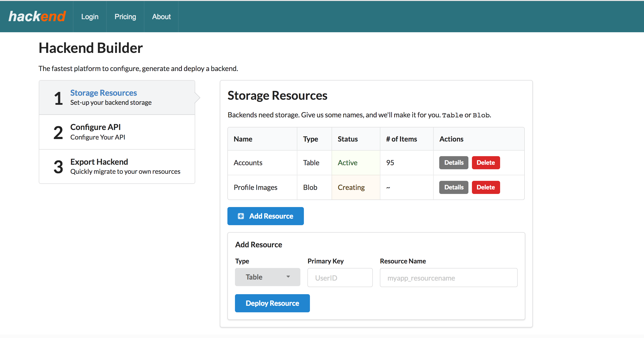Switch to Configure API step

coord(117,132)
